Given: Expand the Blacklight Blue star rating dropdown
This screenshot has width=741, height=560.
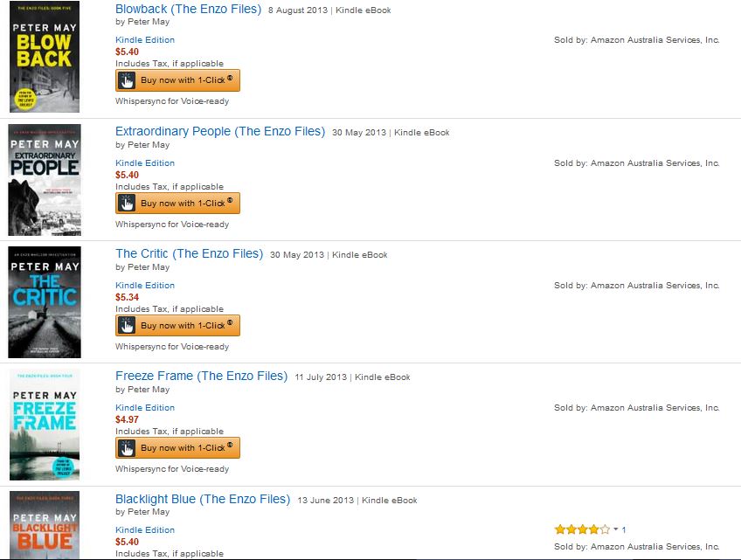Looking at the screenshot, I should (615, 529).
